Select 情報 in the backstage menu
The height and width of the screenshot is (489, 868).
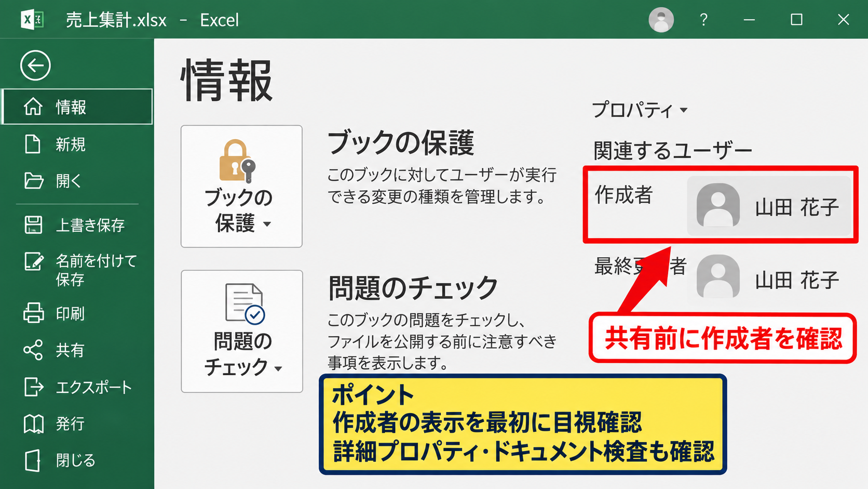click(x=77, y=107)
